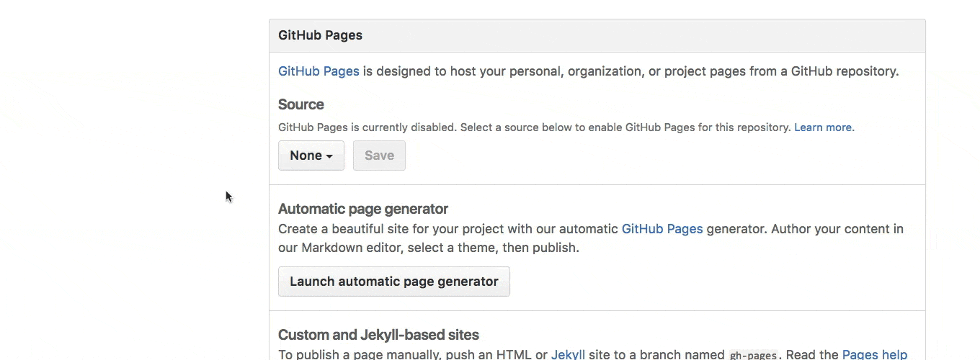The image size is (980, 360).
Task: Visit the Jekyll link
Action: [568, 354]
